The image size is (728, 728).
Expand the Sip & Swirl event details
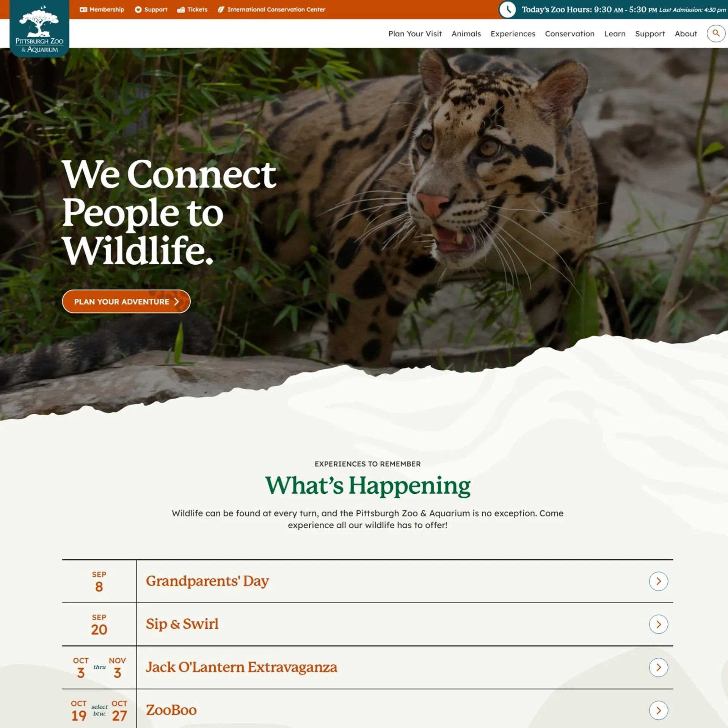[659, 624]
